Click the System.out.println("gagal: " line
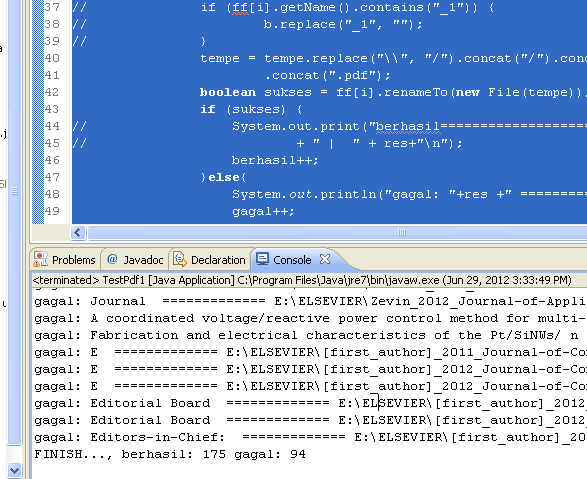Viewport: 587px width, 479px height. (409, 194)
